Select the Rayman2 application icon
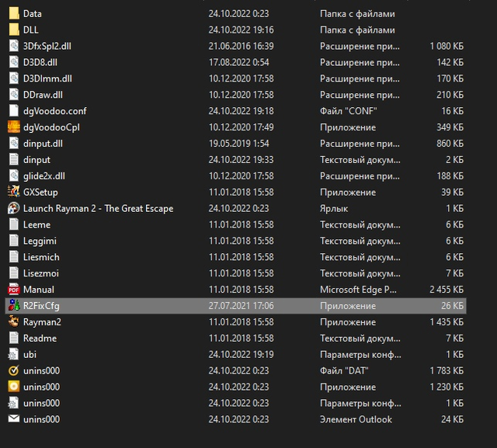497x448 pixels. point(14,321)
